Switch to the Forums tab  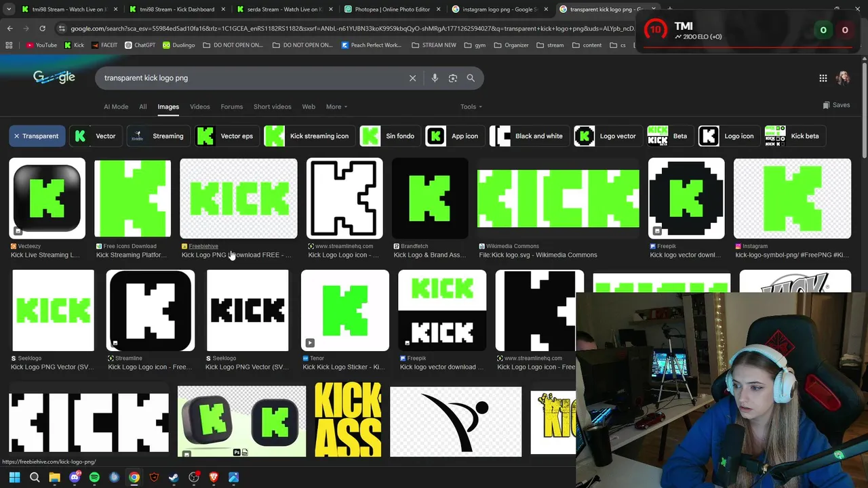231,106
